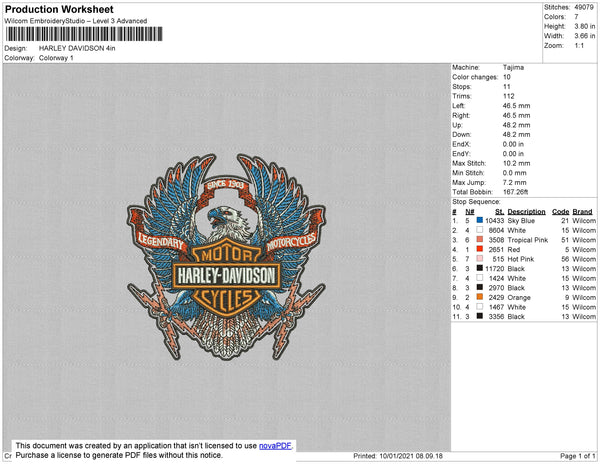Select 'Wilcom EmbroideryStudio – Level 3 Advanced' text
The height and width of the screenshot is (464, 600).
coord(76,21)
